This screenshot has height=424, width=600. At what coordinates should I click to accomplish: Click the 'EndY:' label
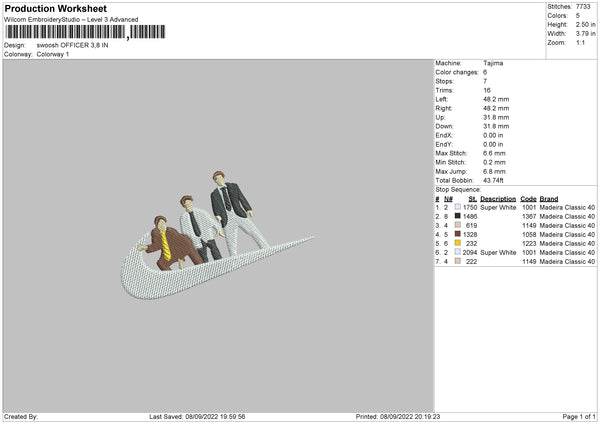point(444,144)
